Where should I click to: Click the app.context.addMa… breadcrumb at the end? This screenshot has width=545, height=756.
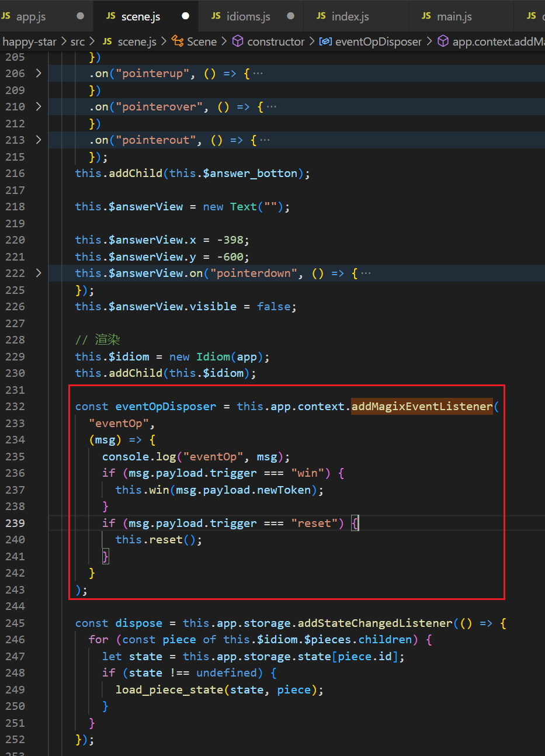498,41
